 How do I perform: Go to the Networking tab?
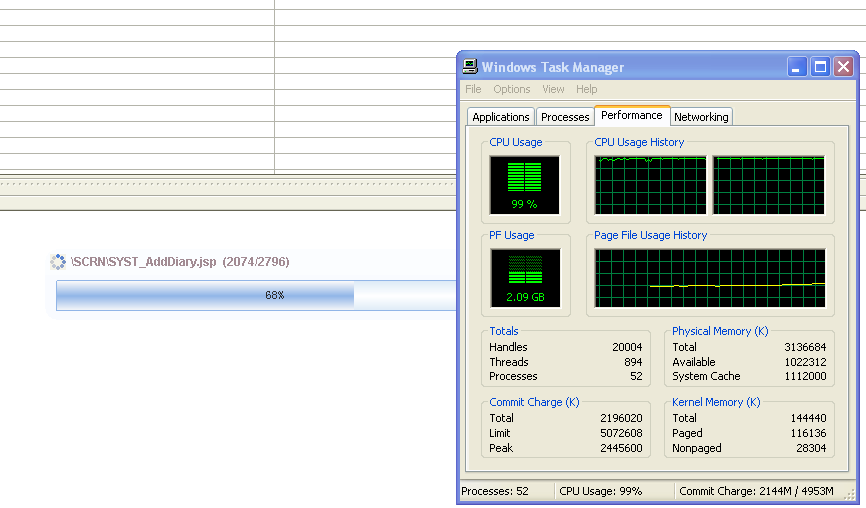(701, 117)
